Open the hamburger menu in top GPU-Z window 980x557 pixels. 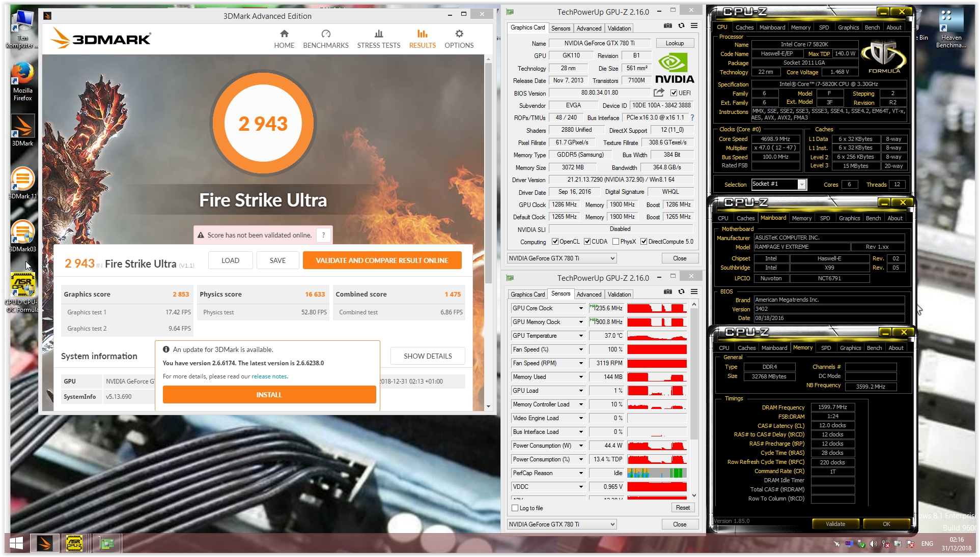pos(694,26)
